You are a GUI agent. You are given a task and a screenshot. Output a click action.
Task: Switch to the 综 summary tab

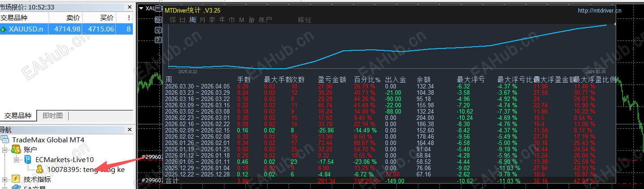pos(173,20)
